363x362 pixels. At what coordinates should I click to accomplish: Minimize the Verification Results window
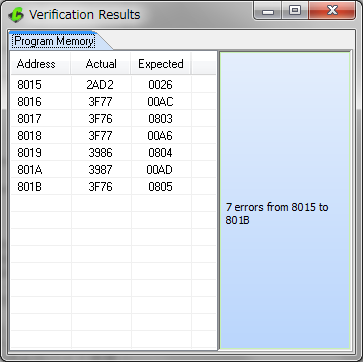[268, 11]
